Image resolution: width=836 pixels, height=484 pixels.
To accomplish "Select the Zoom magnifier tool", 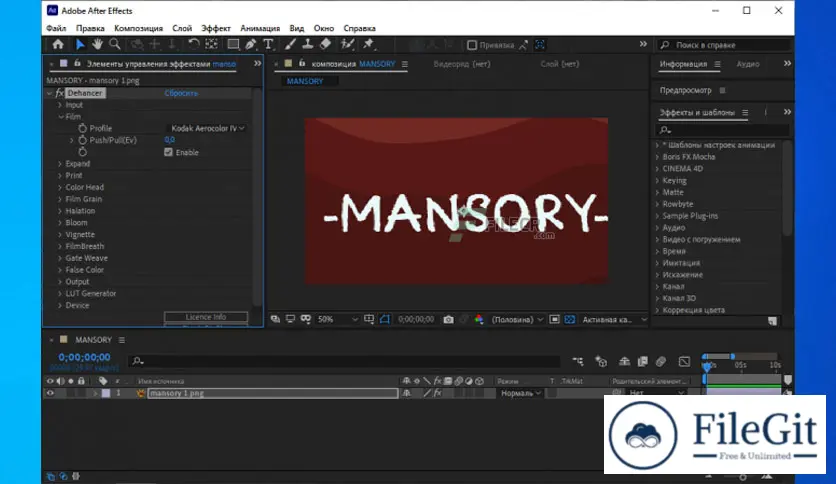I will coord(115,45).
